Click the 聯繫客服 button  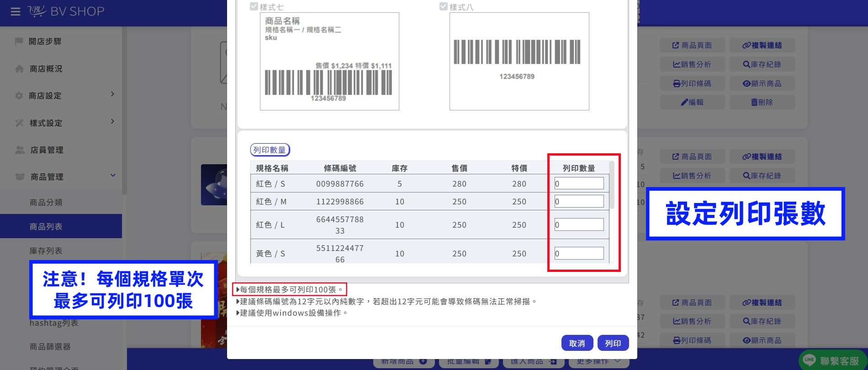(x=832, y=360)
